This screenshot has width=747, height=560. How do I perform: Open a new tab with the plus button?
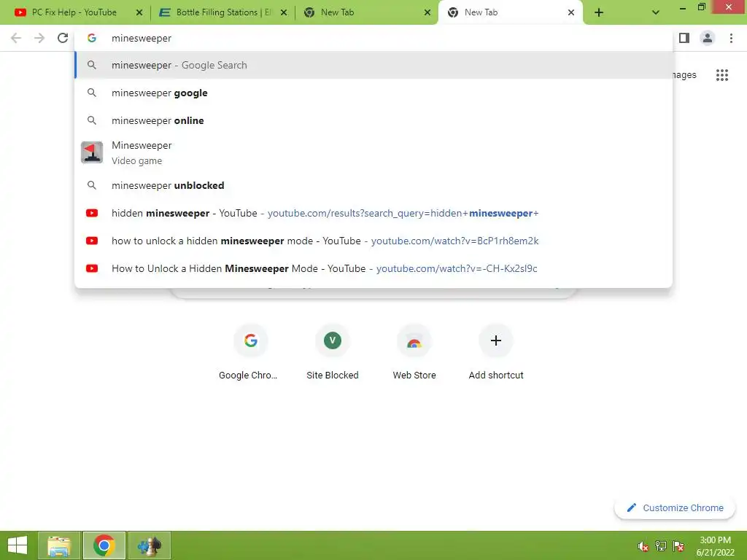599,13
